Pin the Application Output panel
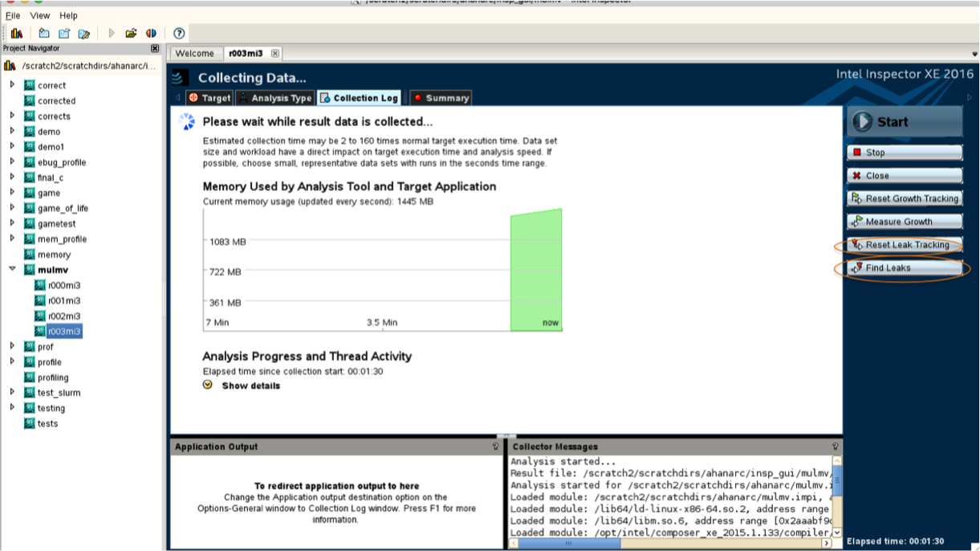The width and height of the screenshot is (980, 551). (x=494, y=447)
